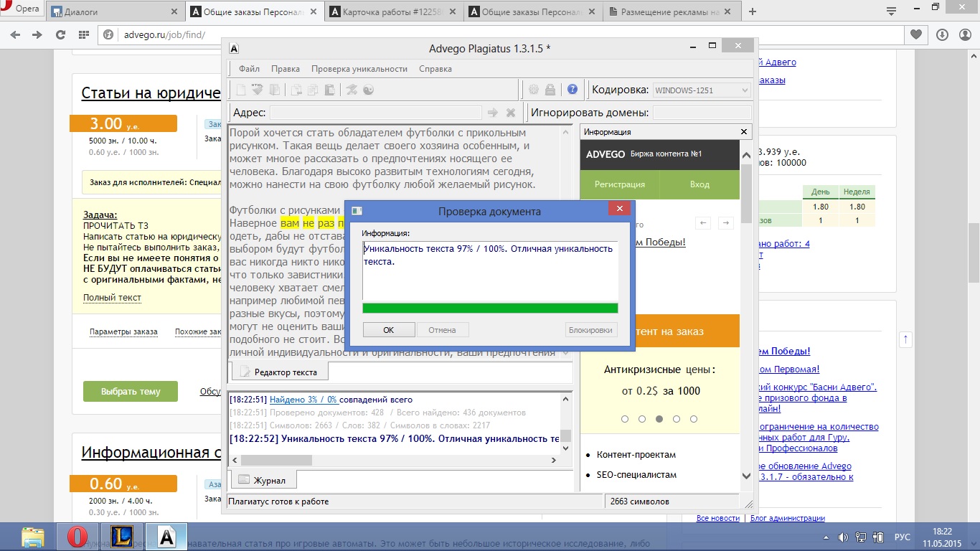
Task: Open the Файл menu
Action: point(250,69)
